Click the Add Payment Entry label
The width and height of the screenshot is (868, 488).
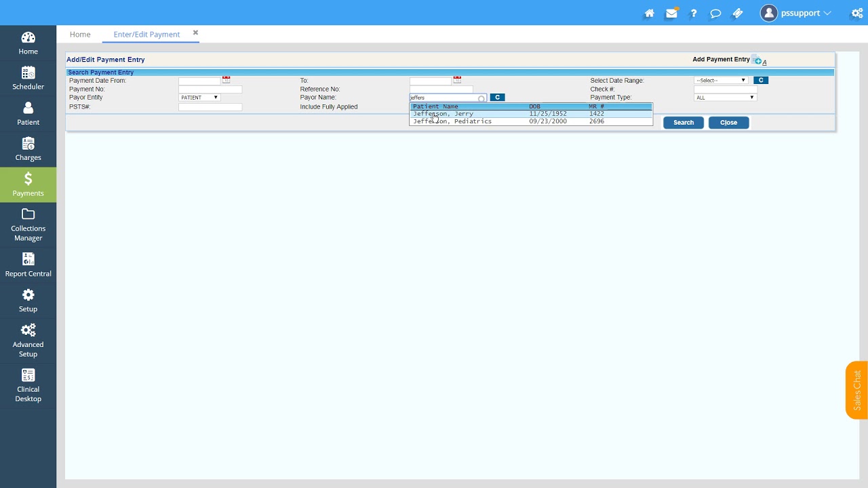(x=721, y=60)
